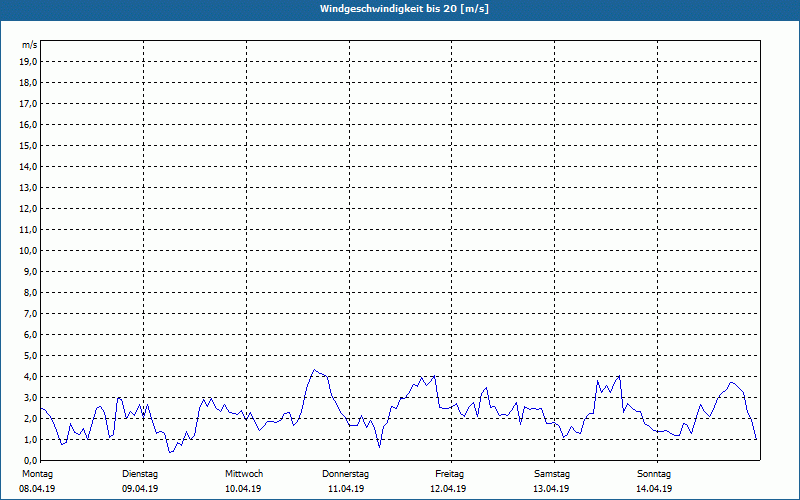Click the date '08.04.19'
The image size is (800, 500).
point(37,489)
